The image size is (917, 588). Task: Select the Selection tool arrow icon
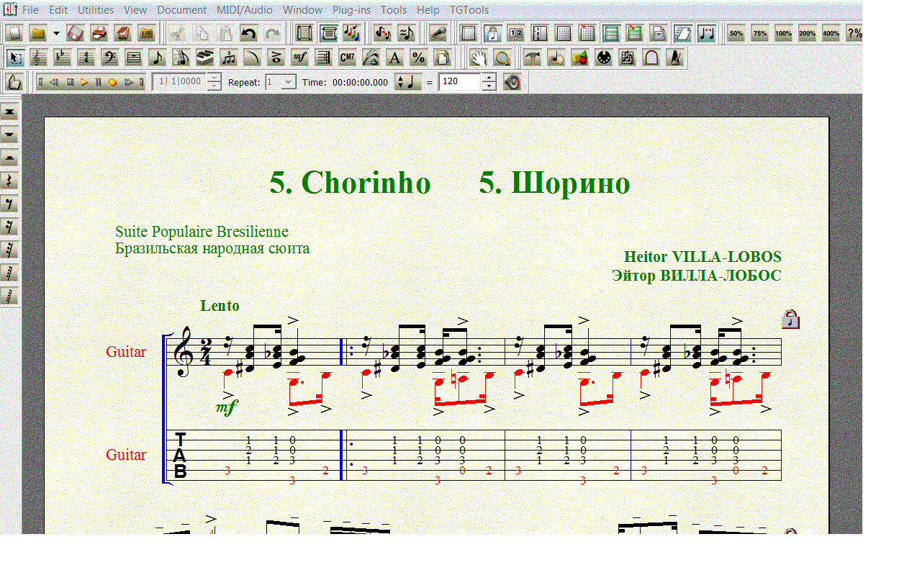pos(15,58)
